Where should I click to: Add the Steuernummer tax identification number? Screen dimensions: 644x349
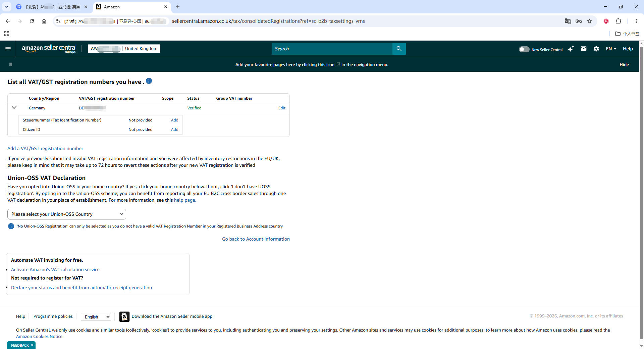[175, 120]
